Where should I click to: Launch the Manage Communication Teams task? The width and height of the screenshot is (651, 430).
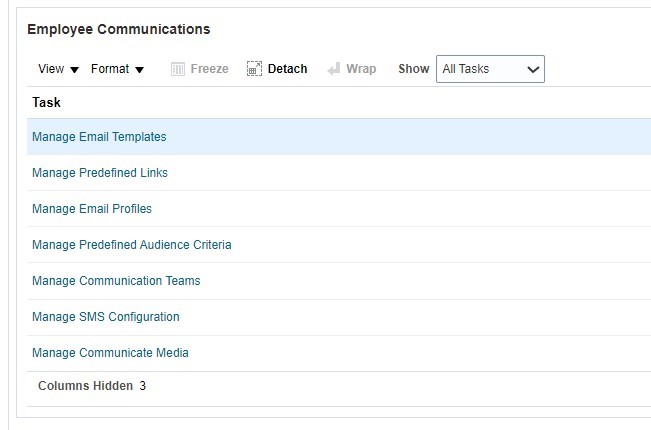116,281
